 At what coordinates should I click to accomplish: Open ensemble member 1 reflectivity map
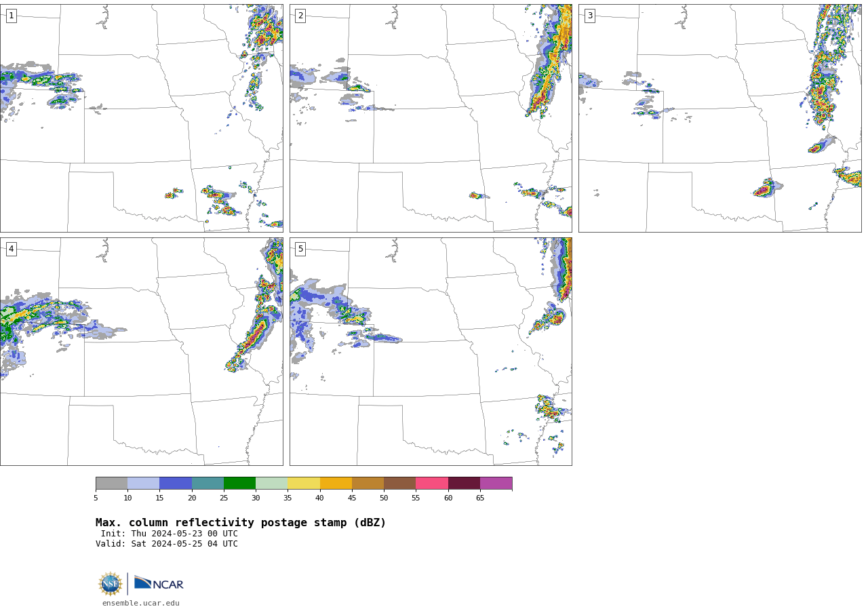click(x=141, y=118)
